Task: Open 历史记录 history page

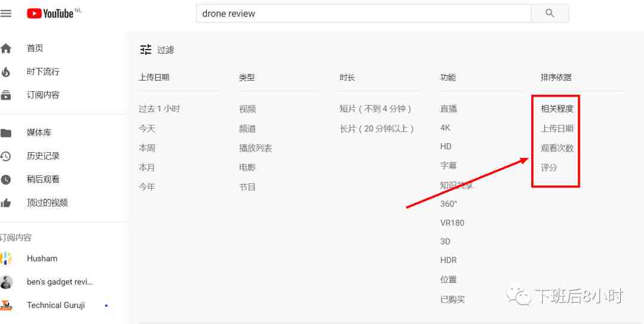Action: 43,156
